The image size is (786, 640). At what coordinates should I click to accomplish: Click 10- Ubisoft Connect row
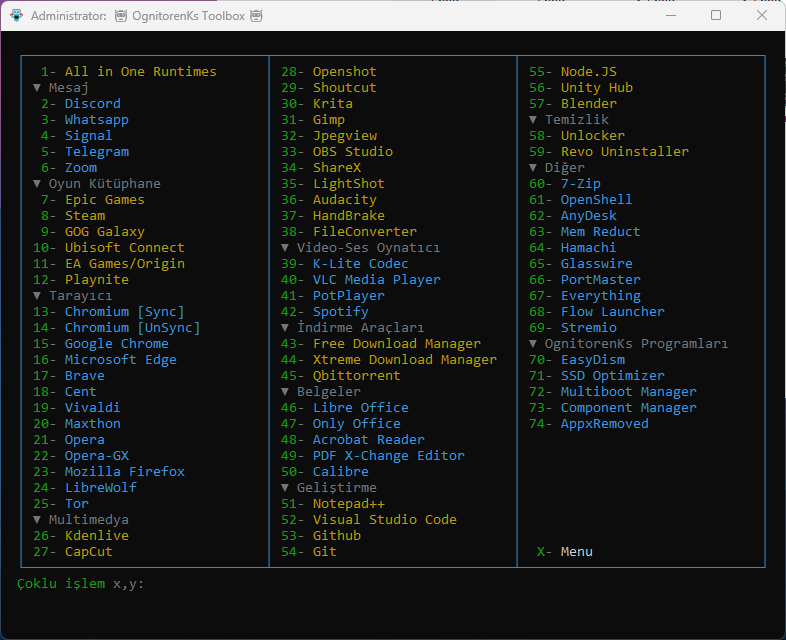coord(109,248)
